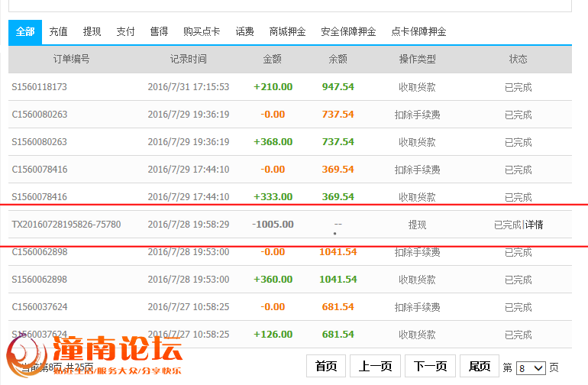This screenshot has height=385, width=588.
Task: Click the +360.00 amount
Action: click(x=273, y=280)
